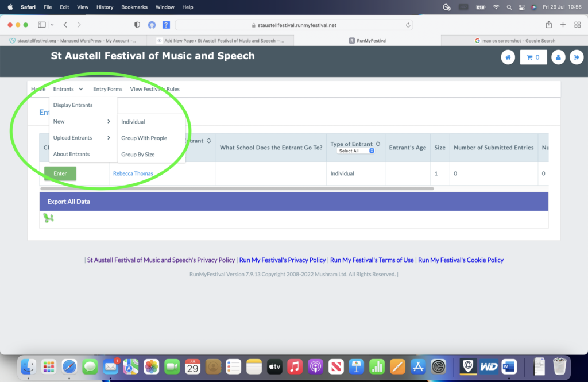
Task: Open Entry Forms in the navigation
Action: [107, 89]
